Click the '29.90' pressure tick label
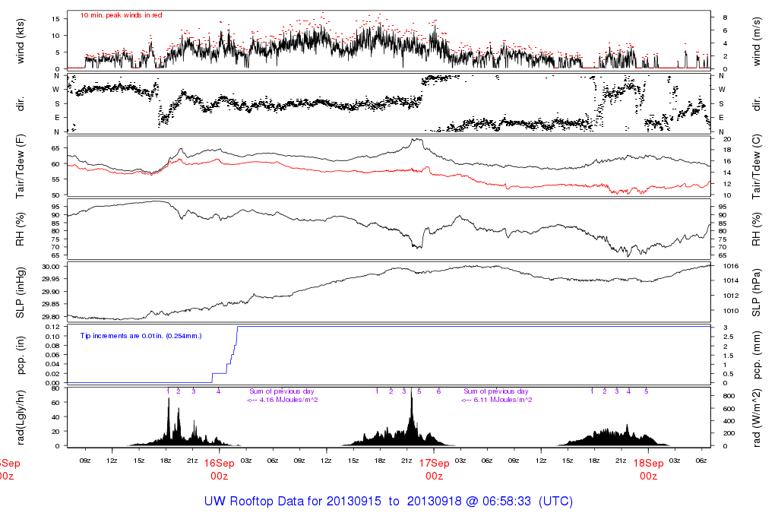The width and height of the screenshot is (778, 532). point(52,292)
